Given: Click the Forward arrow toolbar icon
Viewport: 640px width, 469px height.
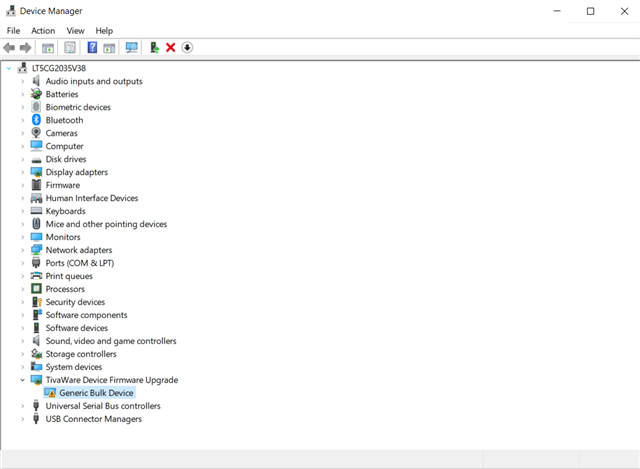Looking at the screenshot, I should point(25,48).
